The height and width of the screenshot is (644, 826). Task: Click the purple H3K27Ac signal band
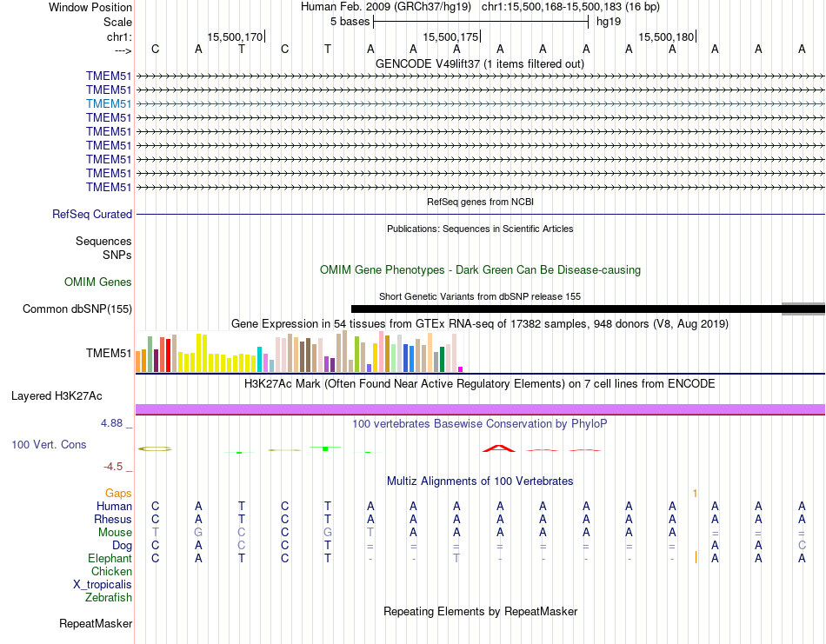point(480,409)
